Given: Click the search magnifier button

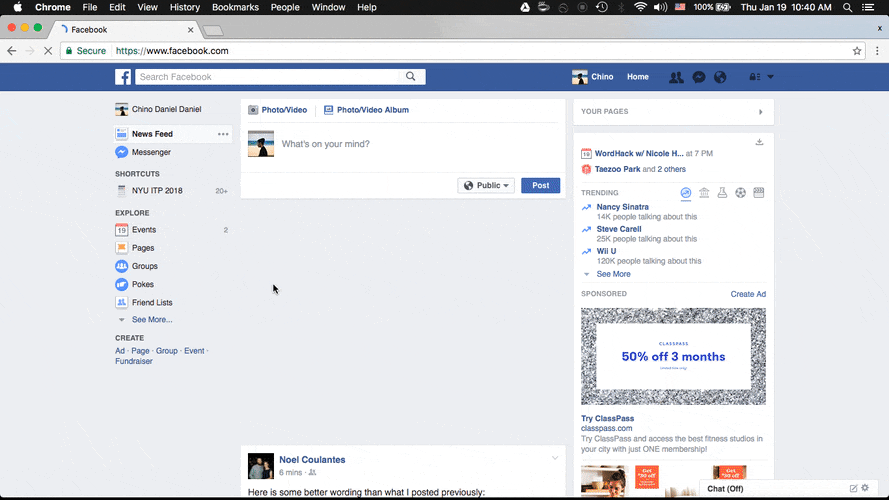Looking at the screenshot, I should (410, 77).
